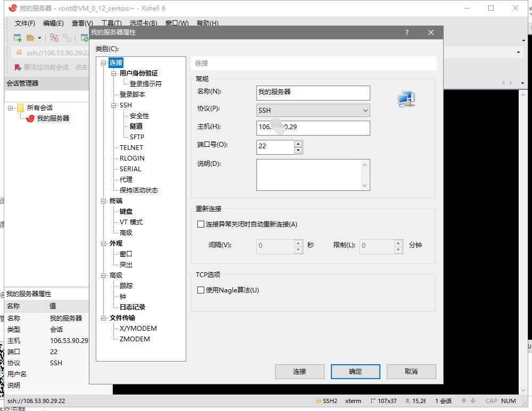Select ZMODEM under 文件传输
The height and width of the screenshot is (411, 532).
pos(135,339)
